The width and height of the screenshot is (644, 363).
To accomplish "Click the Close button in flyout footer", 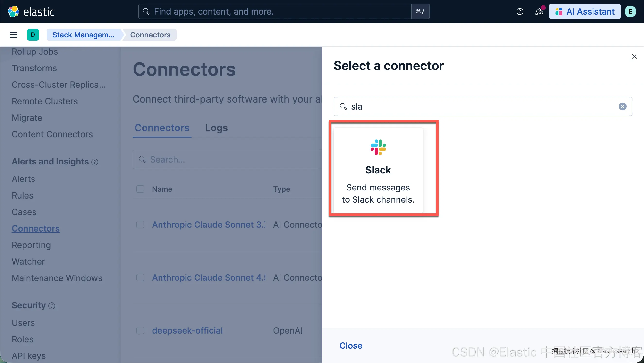I will point(351,346).
